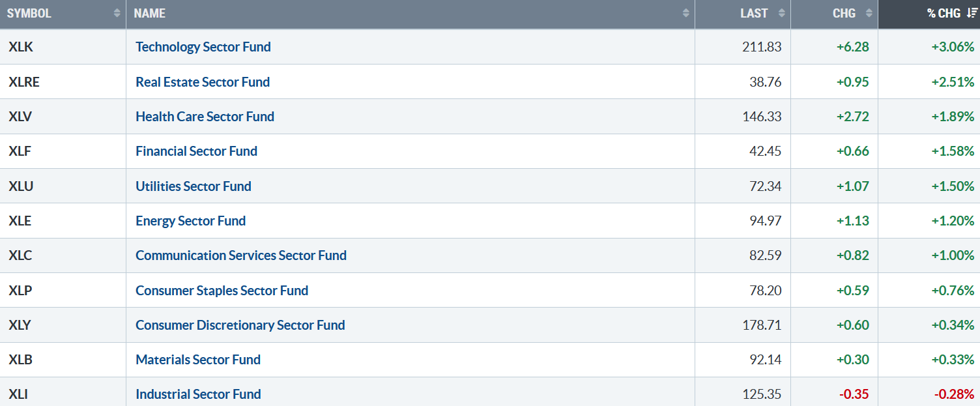Click last price 125.35
This screenshot has height=406, width=980.
(762, 394)
